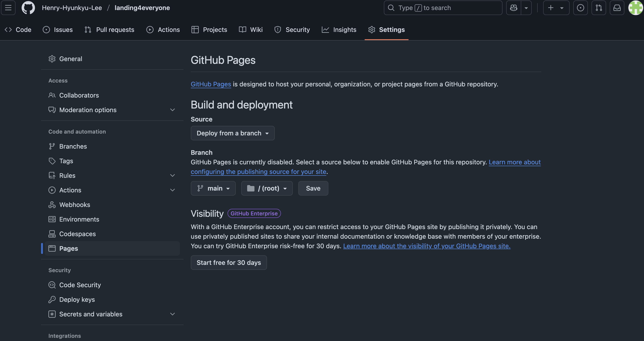Click the Environments text in sidebar
Viewport: 644px width, 341px height.
coord(79,220)
